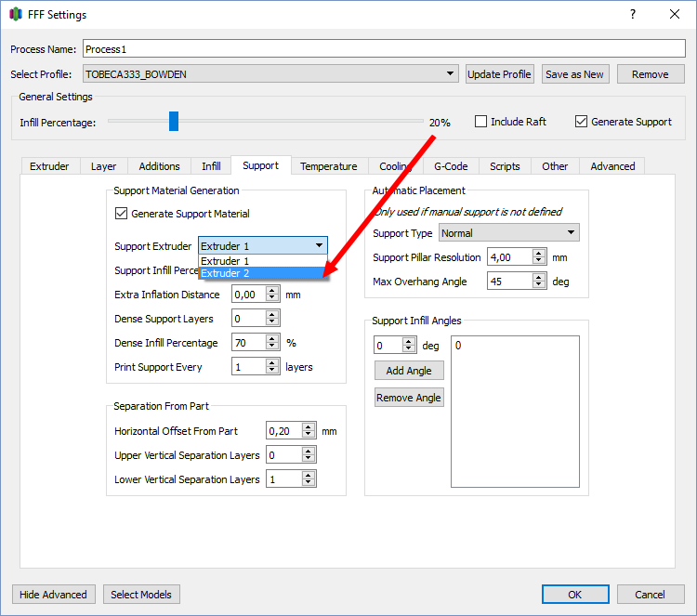
Task: Increase the Support Infill Angles degree value
Action: (409, 341)
